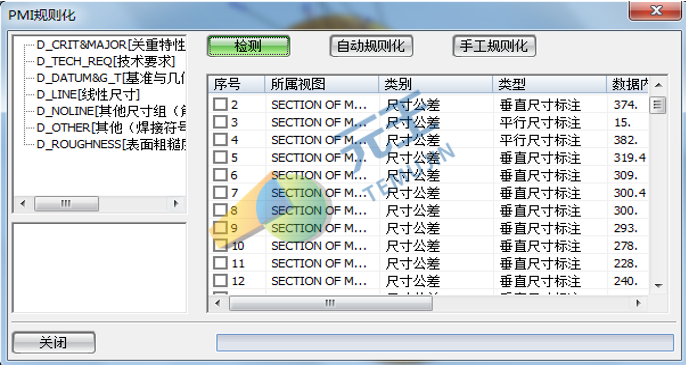686x365 pixels.
Task: Click table scroll down arrow
Action: [x=658, y=286]
